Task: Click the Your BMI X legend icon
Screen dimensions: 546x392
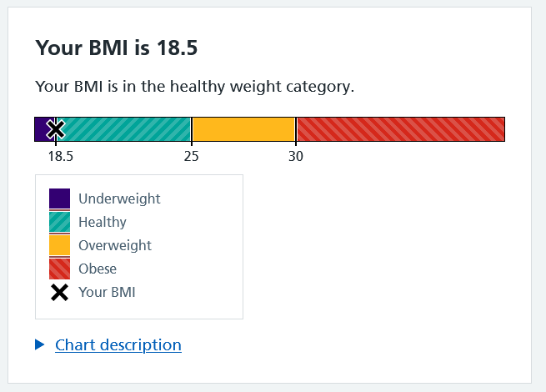Action: 59,292
